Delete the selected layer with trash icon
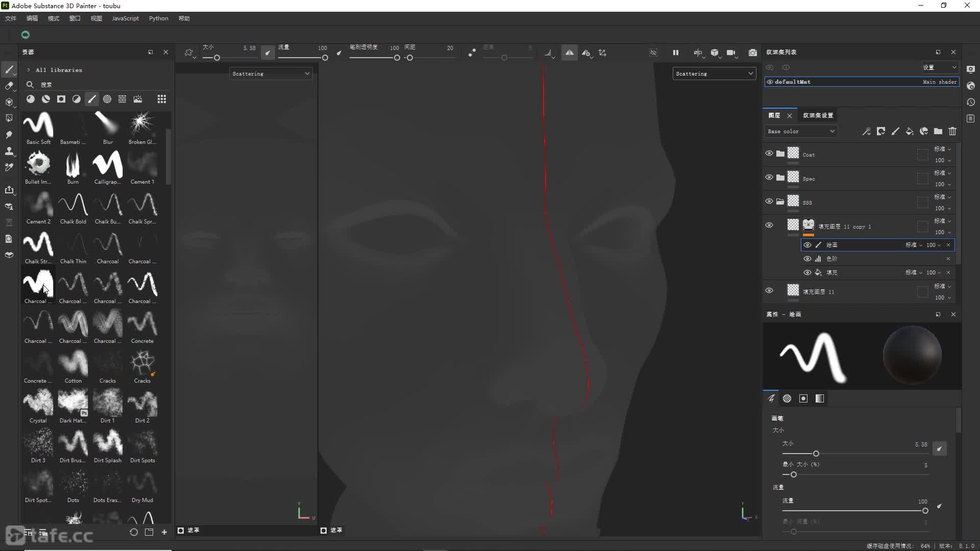This screenshot has width=980, height=551. click(952, 132)
